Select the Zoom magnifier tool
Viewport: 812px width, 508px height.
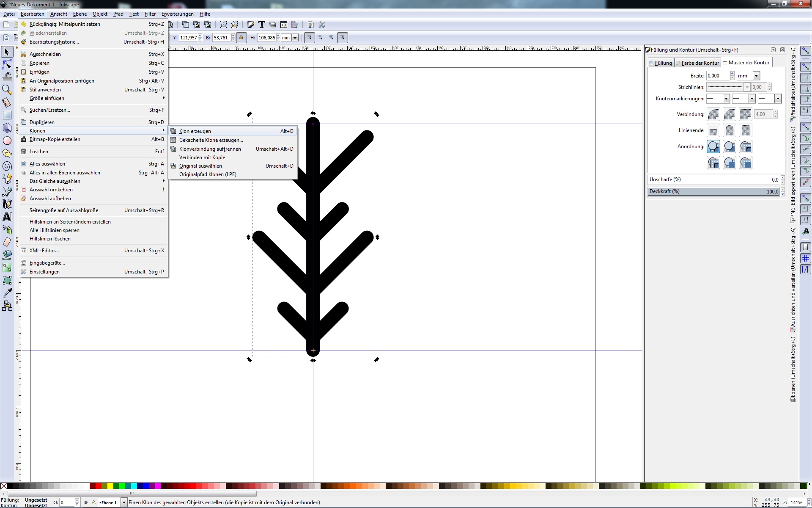[x=7, y=89]
